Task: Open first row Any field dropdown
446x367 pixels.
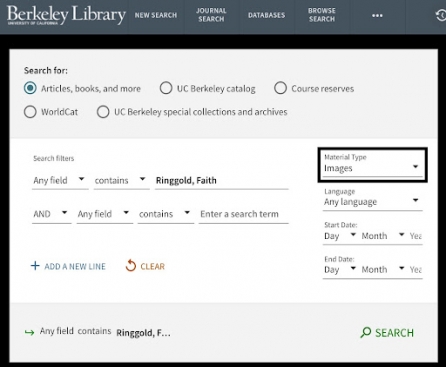Action: point(60,180)
